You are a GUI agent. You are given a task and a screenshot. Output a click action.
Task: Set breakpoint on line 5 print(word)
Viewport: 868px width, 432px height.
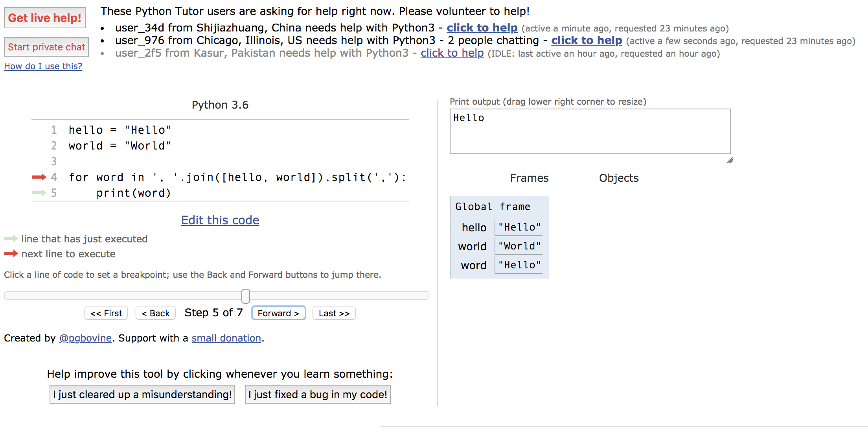point(134,193)
